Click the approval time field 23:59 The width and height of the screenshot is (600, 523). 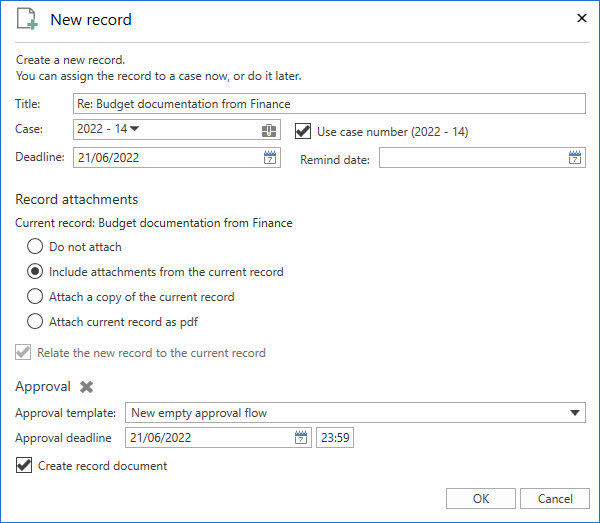point(335,438)
